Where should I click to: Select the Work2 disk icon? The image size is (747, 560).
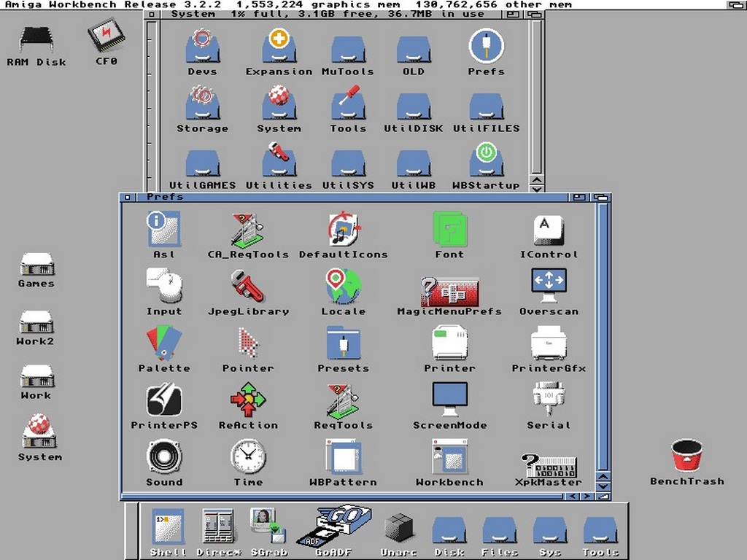tap(36, 322)
